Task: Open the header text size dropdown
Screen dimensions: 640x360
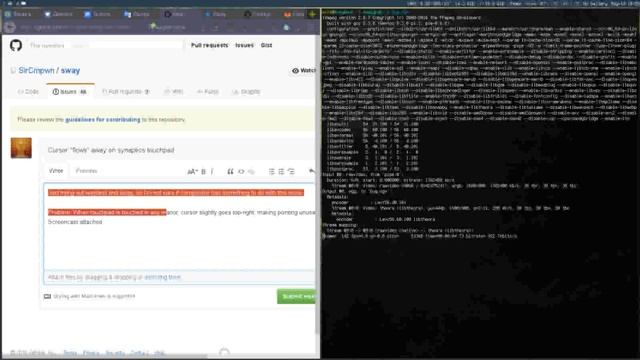Action: 192,171
